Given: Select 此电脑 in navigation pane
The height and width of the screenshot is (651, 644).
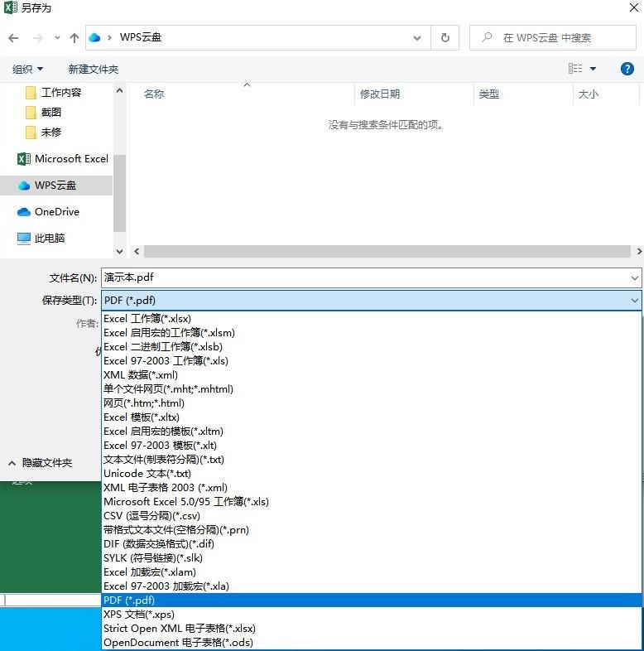Looking at the screenshot, I should (41, 239).
